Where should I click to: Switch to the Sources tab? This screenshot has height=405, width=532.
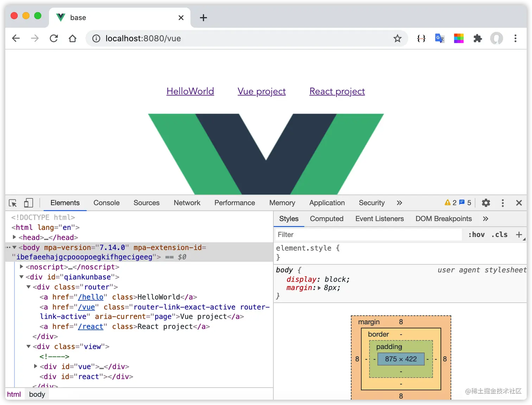[146, 203]
